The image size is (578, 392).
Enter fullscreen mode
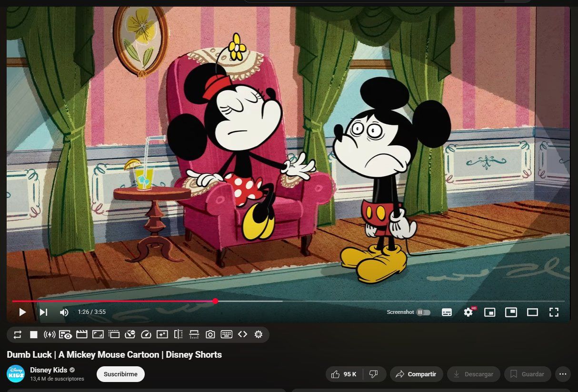click(x=554, y=312)
